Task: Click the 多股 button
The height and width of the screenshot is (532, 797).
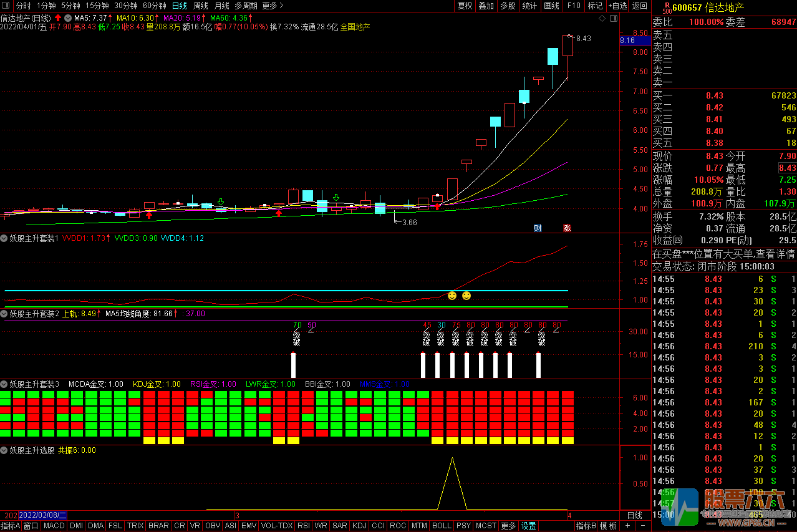Action: (x=508, y=6)
